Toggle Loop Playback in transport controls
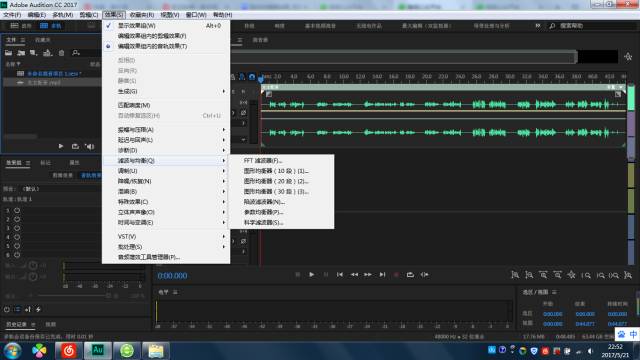Image resolution: width=640 pixels, height=360 pixels. tap(410, 275)
